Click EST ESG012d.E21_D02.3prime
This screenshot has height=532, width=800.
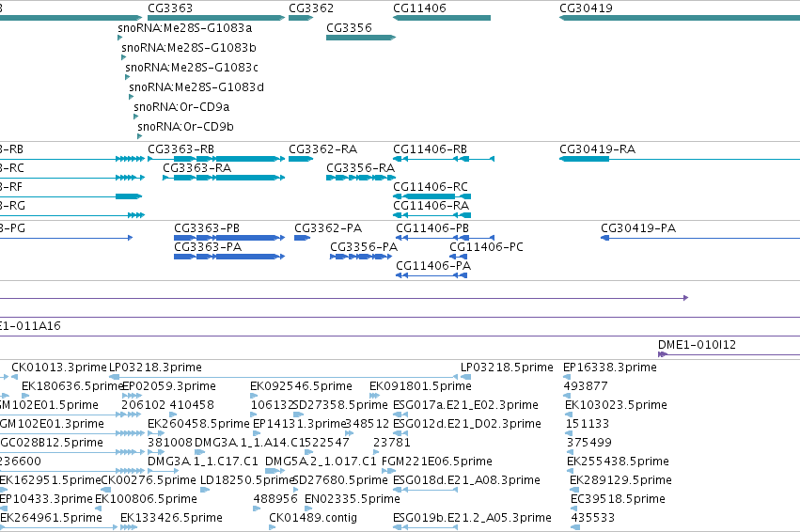point(467,424)
